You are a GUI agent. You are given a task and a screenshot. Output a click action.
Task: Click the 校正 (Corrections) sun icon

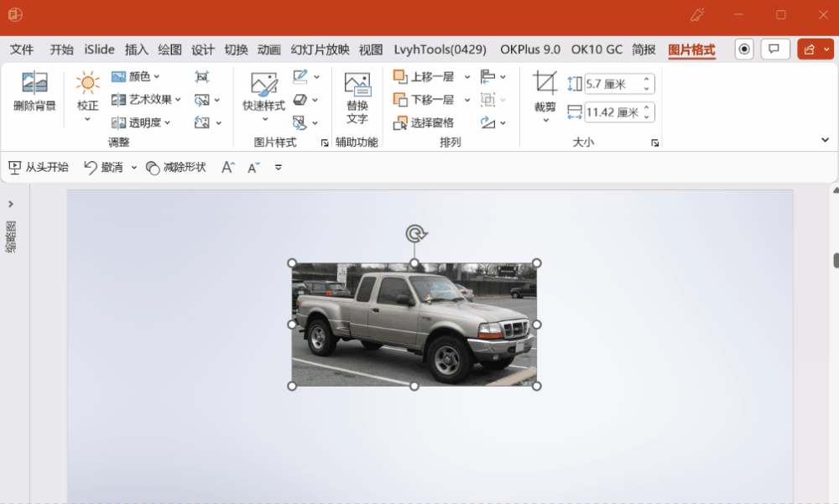click(x=87, y=83)
